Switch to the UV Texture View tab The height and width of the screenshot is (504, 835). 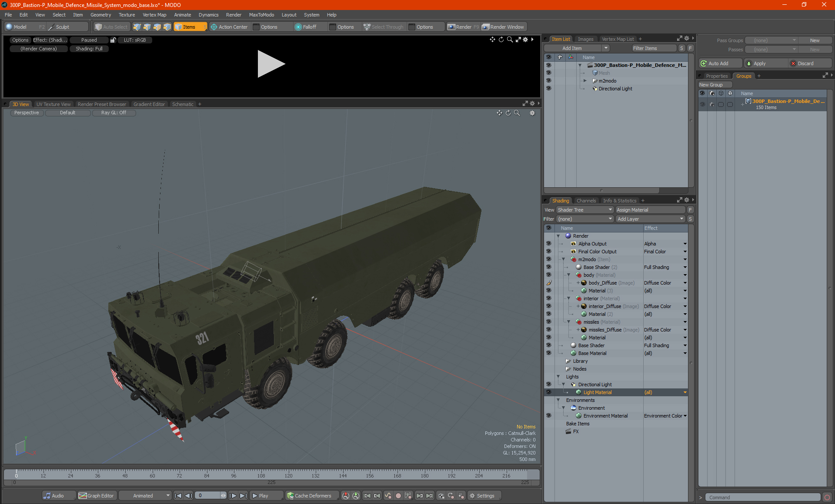pos(53,104)
